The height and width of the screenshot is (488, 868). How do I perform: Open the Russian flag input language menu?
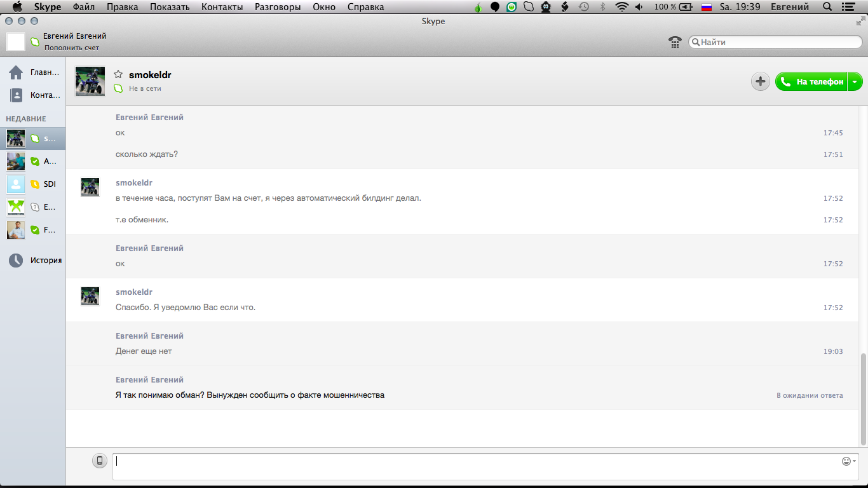(x=706, y=7)
